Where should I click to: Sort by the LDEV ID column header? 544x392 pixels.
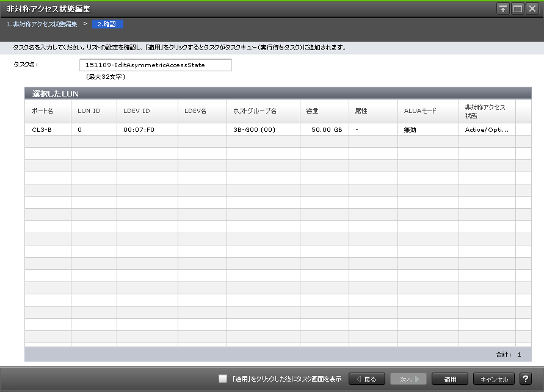[137, 111]
